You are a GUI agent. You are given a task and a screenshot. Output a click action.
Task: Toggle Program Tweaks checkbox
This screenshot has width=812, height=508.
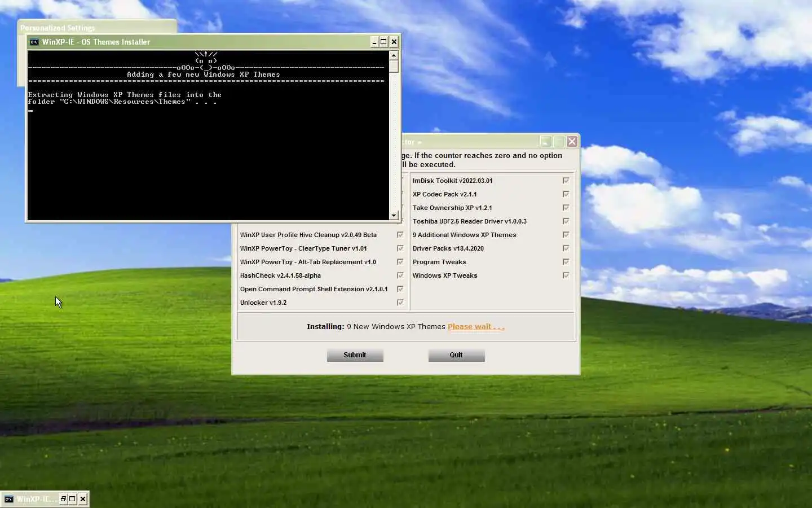566,262
